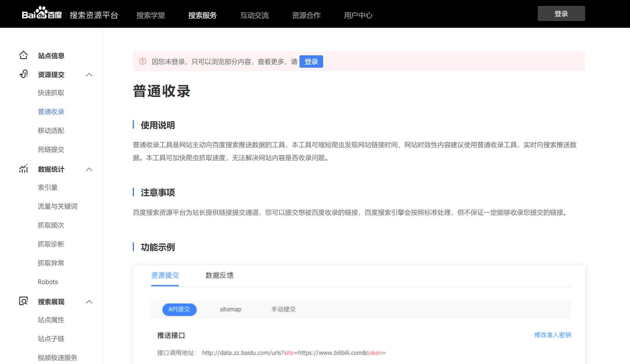630x364 pixels.
Task: Select Robots in sidebar
Action: (48, 282)
